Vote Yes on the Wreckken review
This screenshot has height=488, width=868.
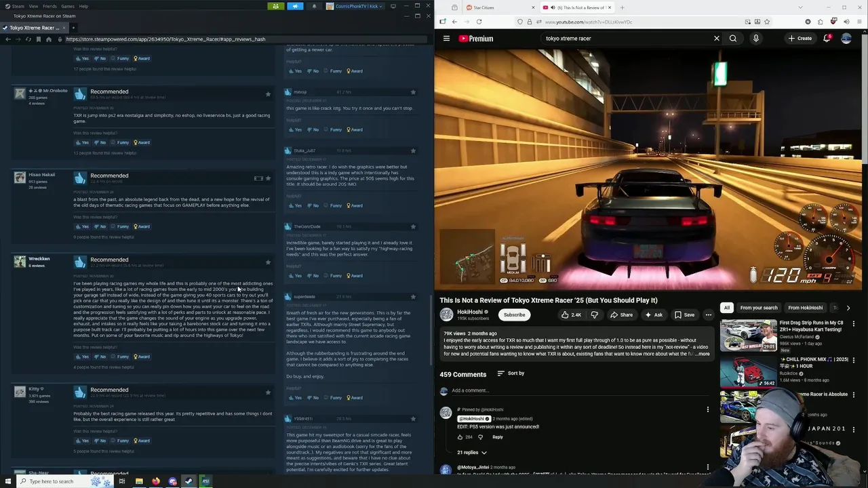point(83,357)
